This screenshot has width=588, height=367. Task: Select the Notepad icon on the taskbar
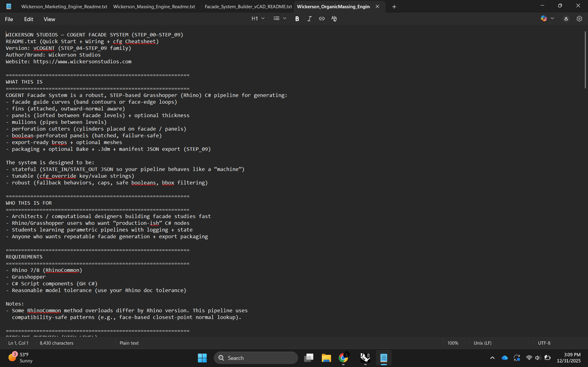384,358
